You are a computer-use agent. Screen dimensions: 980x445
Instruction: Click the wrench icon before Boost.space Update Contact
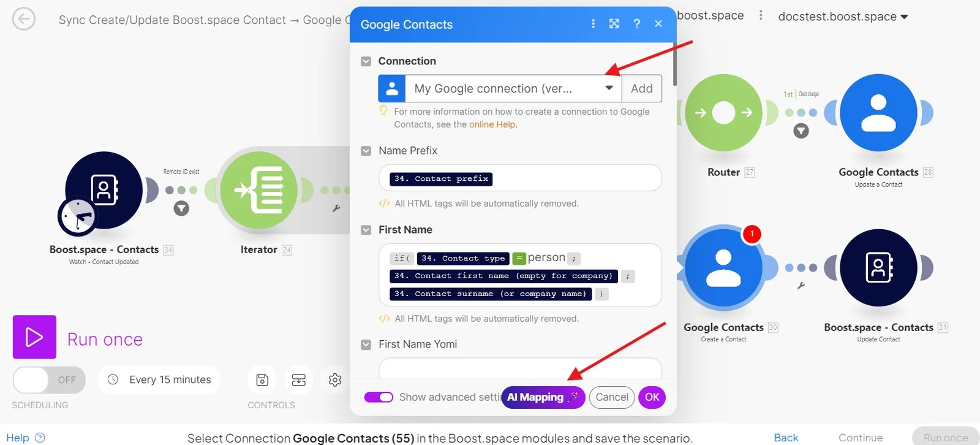pyautogui.click(x=801, y=286)
